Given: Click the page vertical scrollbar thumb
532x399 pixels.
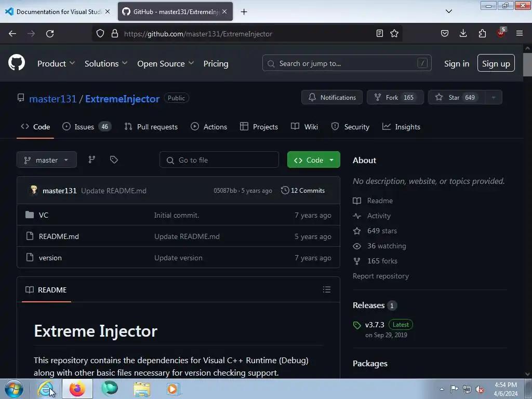Looking at the screenshot, I should tap(528, 64).
